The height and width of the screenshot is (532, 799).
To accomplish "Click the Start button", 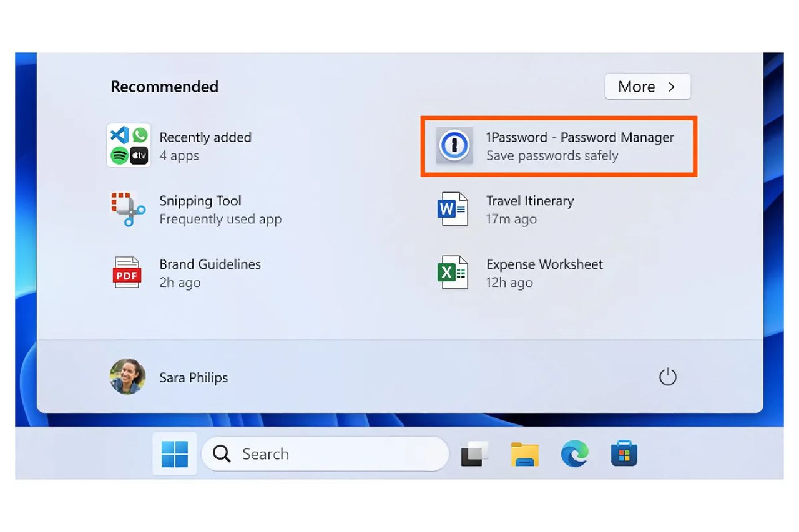I will click(x=174, y=453).
